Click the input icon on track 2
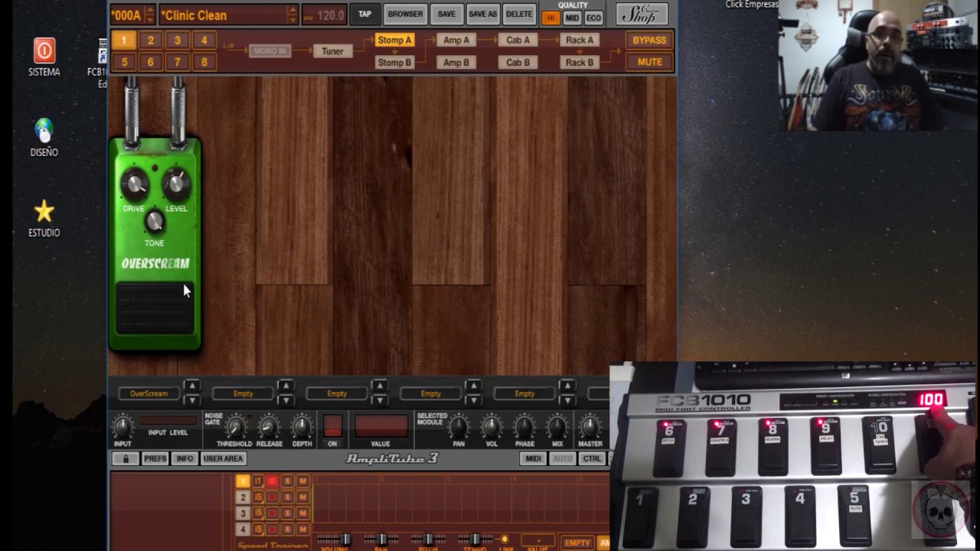This screenshot has height=551, width=980. 258,497
